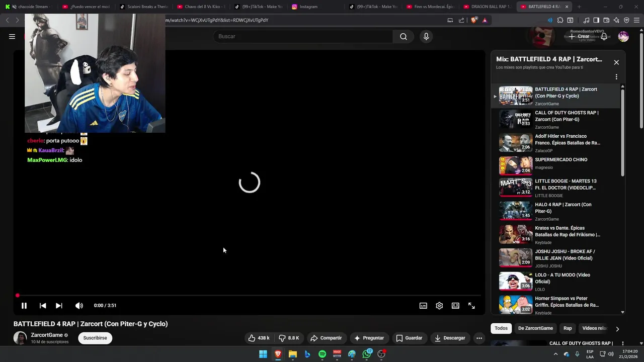Screen dimensions: 644x362
Task: Share the video with Compartir
Action: [x=326, y=338]
